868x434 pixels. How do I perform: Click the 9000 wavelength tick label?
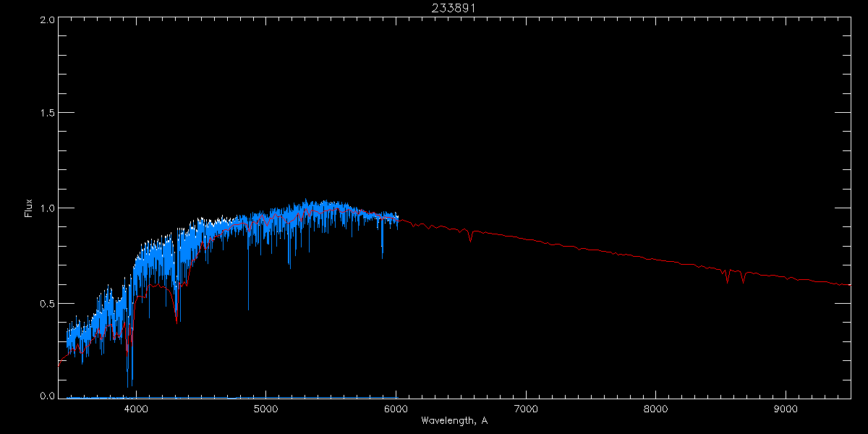(x=786, y=409)
